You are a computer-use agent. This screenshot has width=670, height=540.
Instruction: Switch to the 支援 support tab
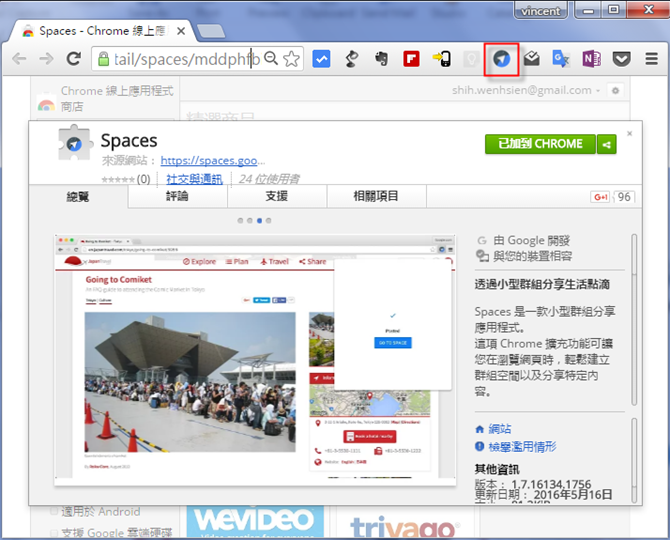[x=276, y=196]
